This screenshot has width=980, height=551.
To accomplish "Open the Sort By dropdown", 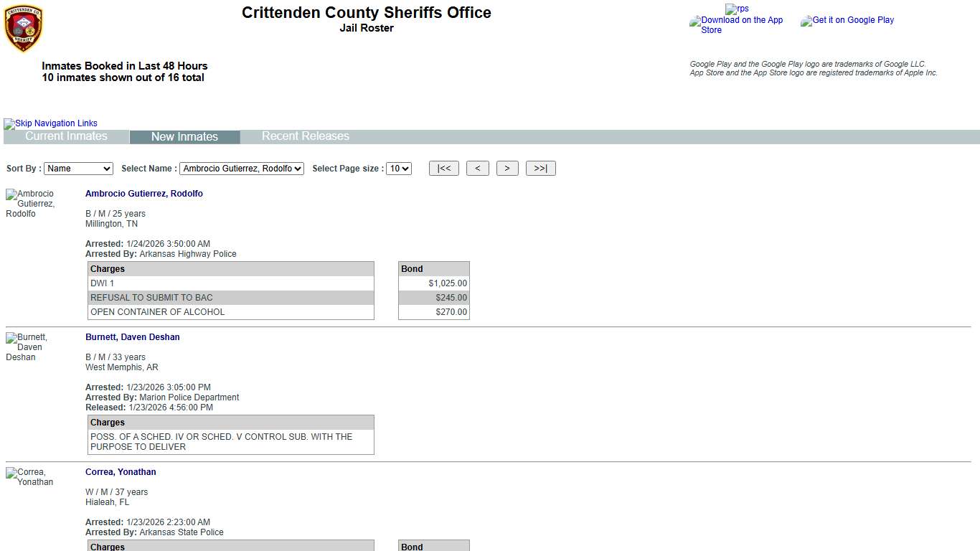I will click(x=78, y=169).
